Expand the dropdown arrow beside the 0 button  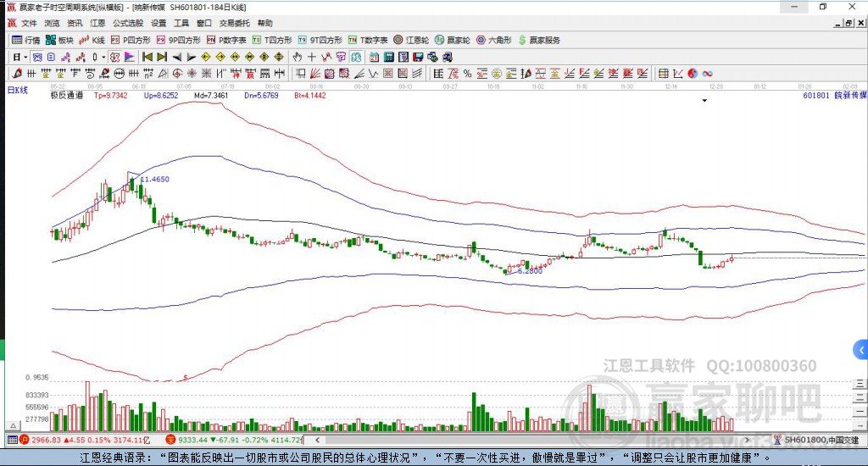click(104, 57)
